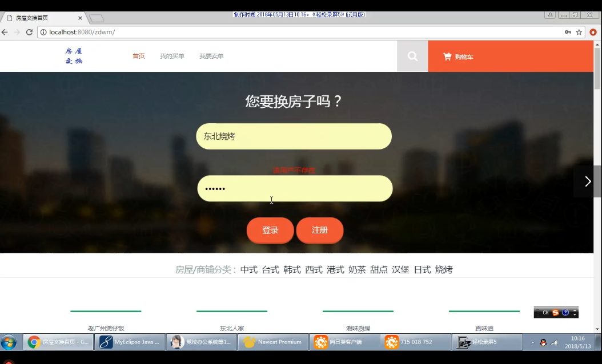The width and height of the screenshot is (602, 364).
Task: Click the network signal tray icon
Action: (x=554, y=342)
